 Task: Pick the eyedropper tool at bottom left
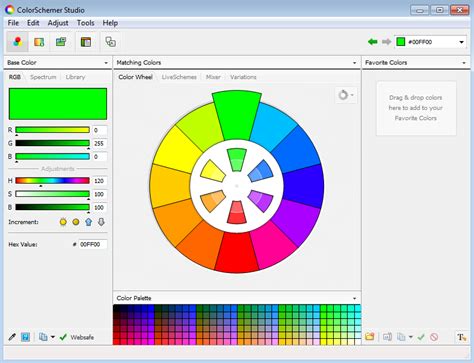12,337
